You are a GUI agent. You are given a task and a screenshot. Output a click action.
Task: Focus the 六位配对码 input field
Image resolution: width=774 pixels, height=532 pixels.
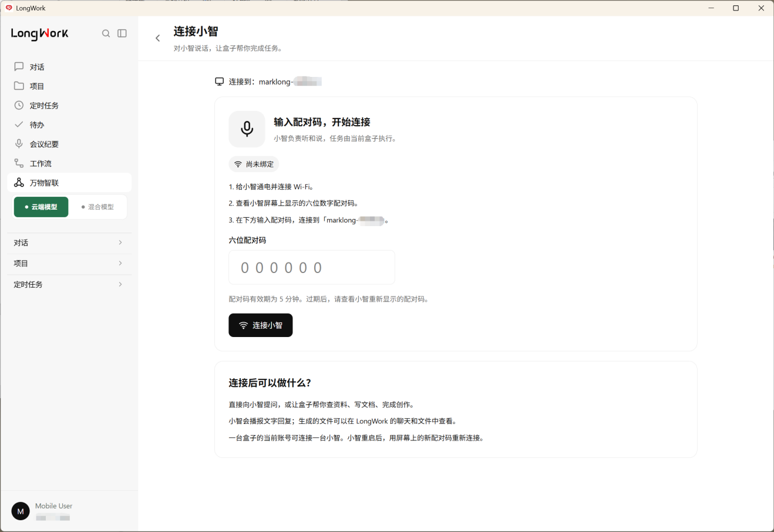(312, 268)
